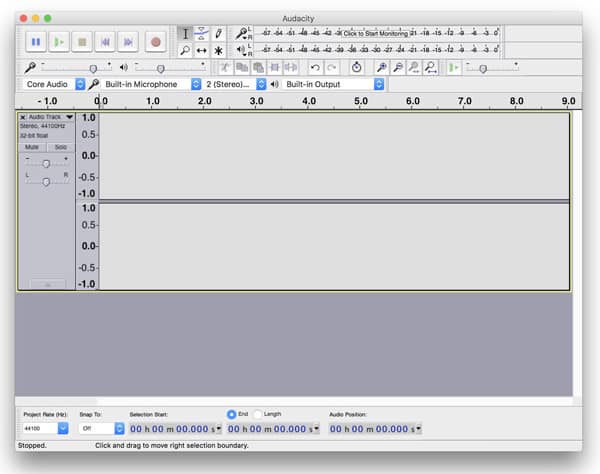Solo the Audio Track

(60, 147)
